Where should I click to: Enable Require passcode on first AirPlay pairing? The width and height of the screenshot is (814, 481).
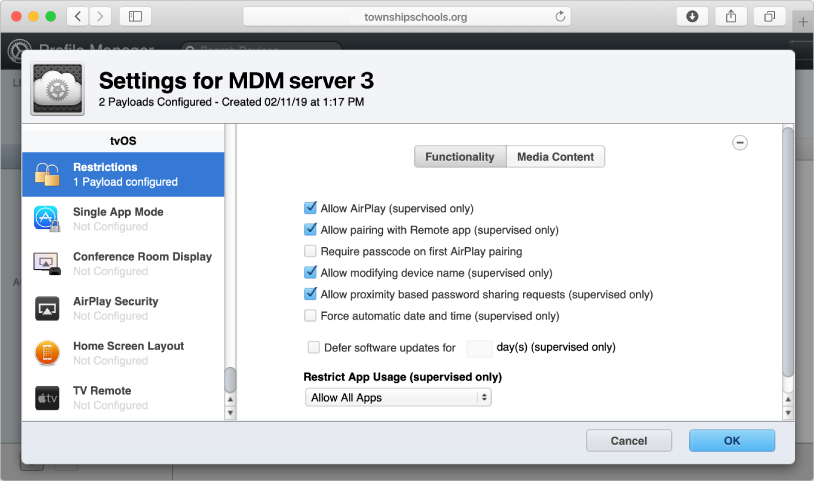pyautogui.click(x=310, y=251)
